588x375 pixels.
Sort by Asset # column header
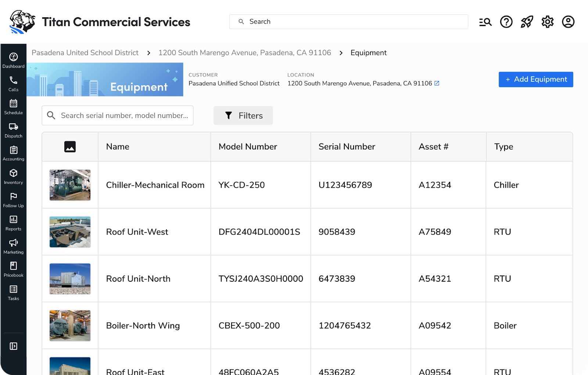[x=434, y=147]
